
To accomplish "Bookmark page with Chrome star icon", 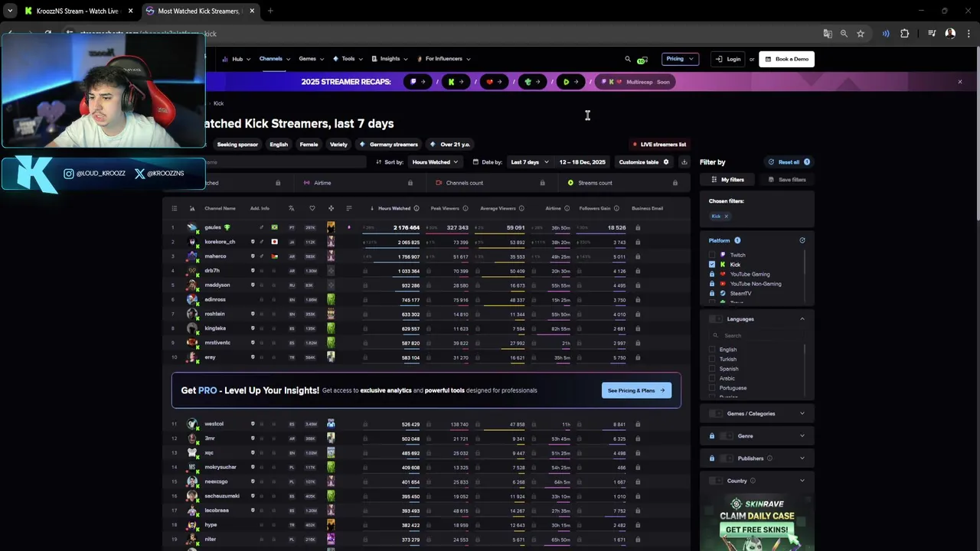I will point(861,34).
